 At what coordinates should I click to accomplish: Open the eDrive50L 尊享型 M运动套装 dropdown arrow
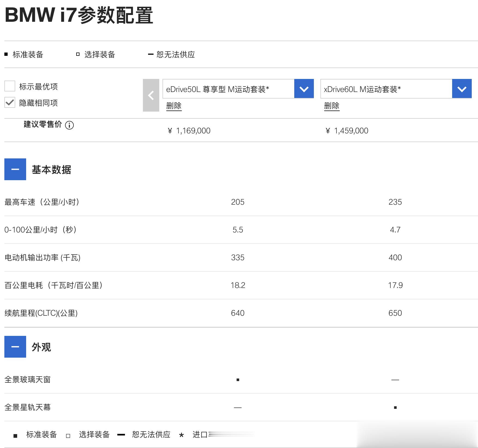click(304, 89)
